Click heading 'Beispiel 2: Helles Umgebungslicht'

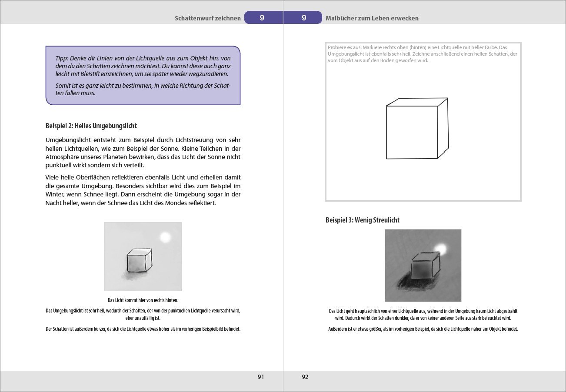[91, 126]
